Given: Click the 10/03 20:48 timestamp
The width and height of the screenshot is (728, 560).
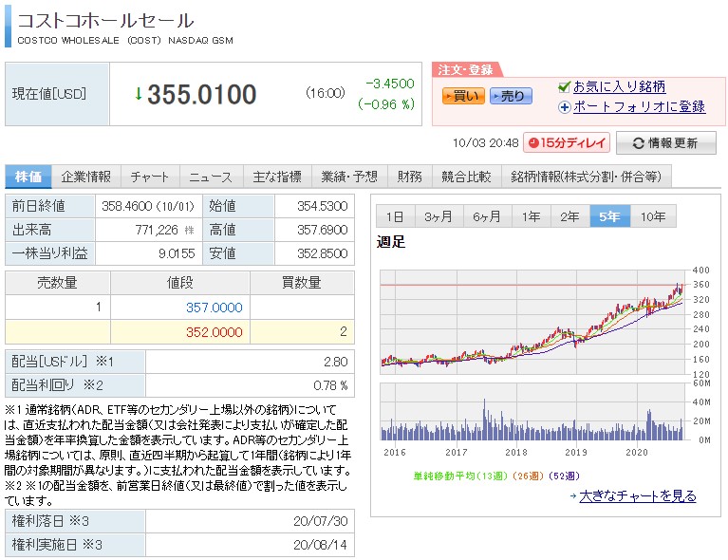Looking at the screenshot, I should [485, 143].
